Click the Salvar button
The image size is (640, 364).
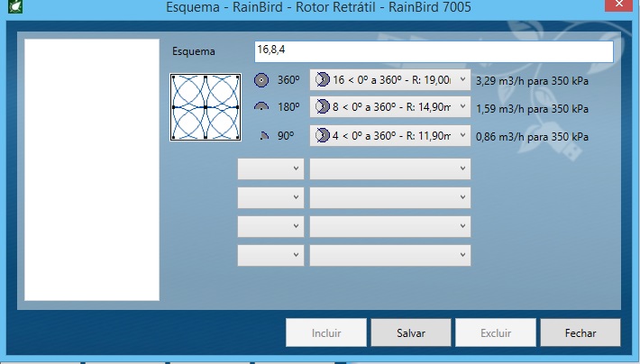click(410, 332)
